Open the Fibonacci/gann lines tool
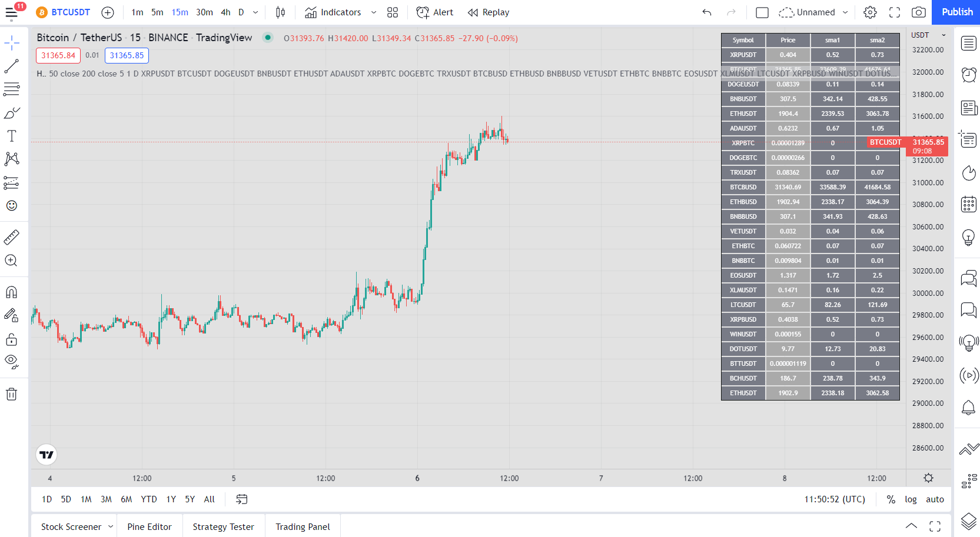 click(x=12, y=89)
